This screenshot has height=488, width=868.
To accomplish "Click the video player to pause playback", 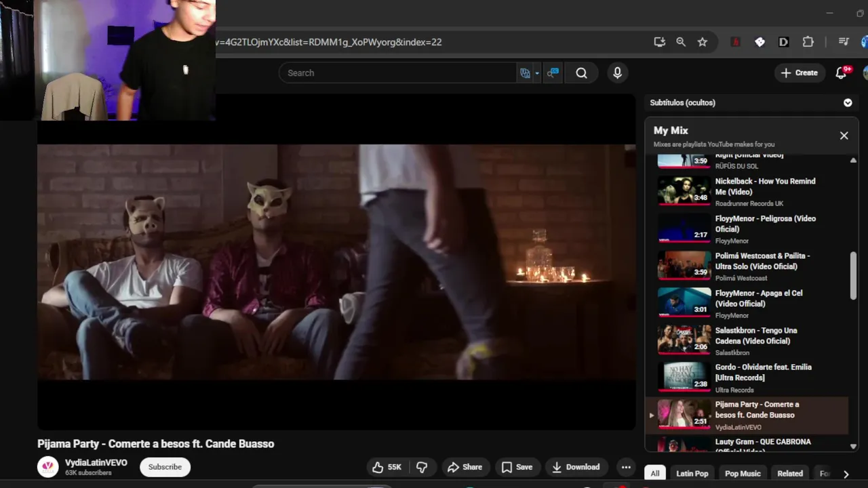I will [336, 262].
